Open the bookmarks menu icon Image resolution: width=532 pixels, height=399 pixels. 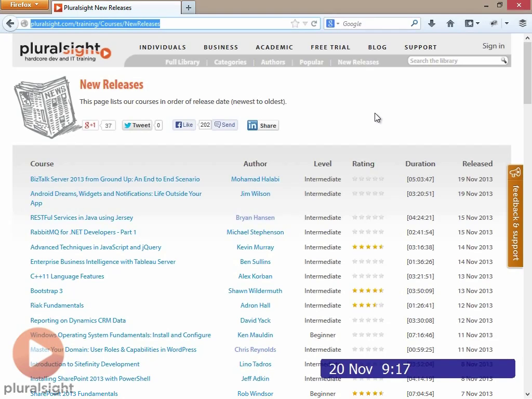(469, 23)
